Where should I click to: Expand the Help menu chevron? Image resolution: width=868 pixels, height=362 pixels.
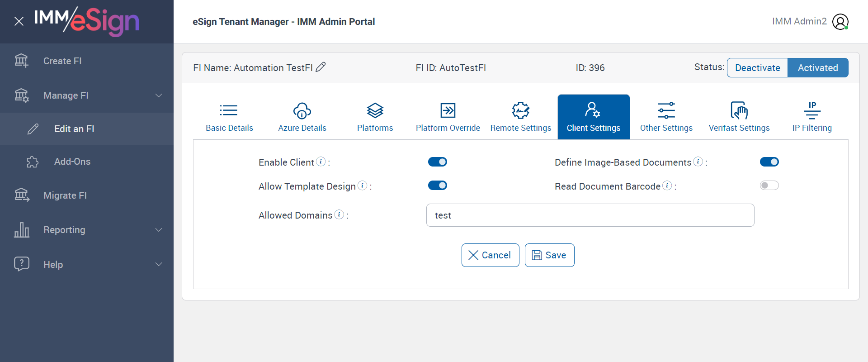click(x=159, y=264)
